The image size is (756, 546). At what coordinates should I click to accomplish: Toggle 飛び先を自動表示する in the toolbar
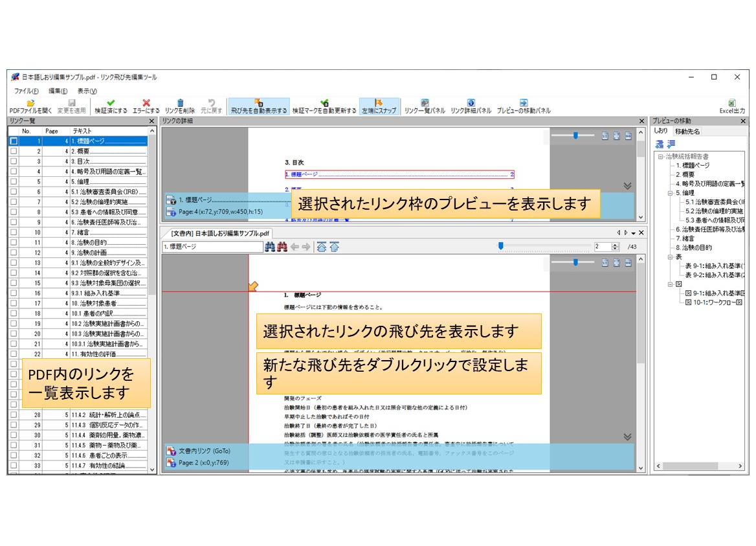(x=258, y=107)
